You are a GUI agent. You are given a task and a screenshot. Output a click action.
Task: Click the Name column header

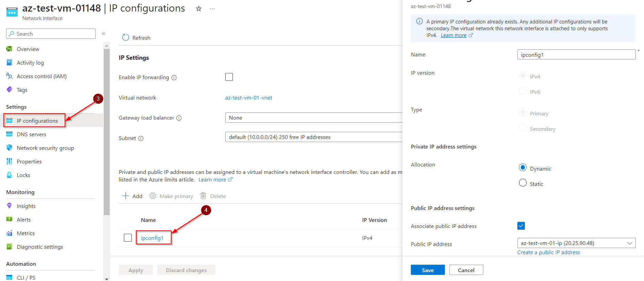(148, 220)
